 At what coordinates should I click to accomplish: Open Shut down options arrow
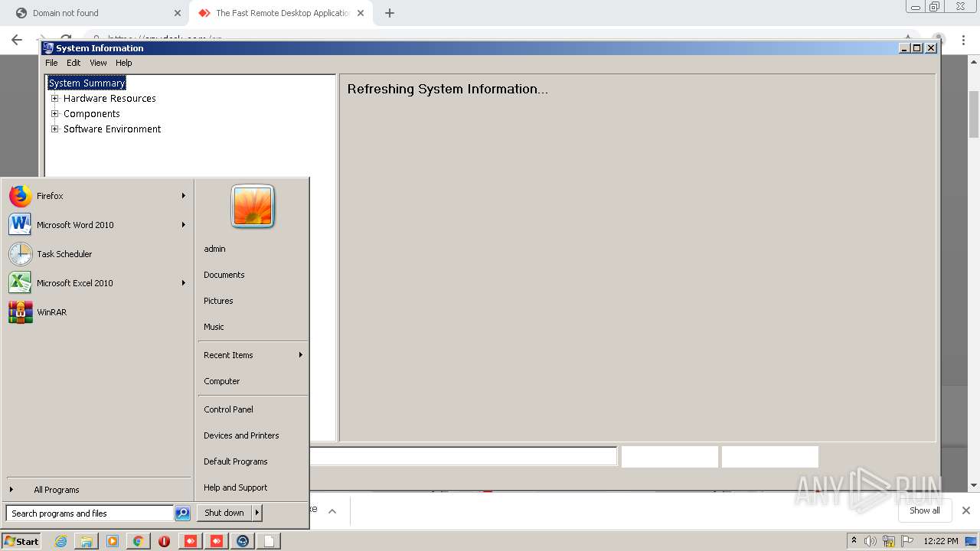click(257, 513)
